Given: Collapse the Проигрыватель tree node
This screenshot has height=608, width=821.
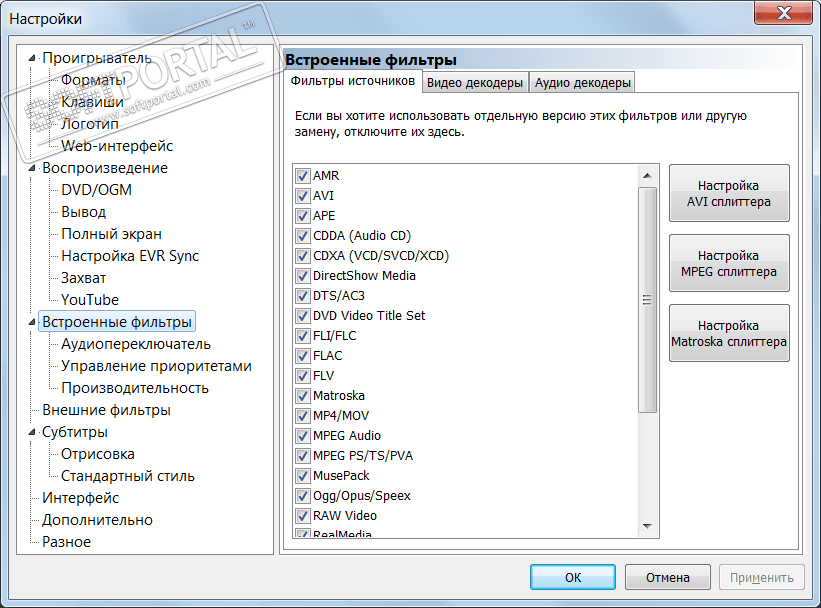Looking at the screenshot, I should click(31, 58).
